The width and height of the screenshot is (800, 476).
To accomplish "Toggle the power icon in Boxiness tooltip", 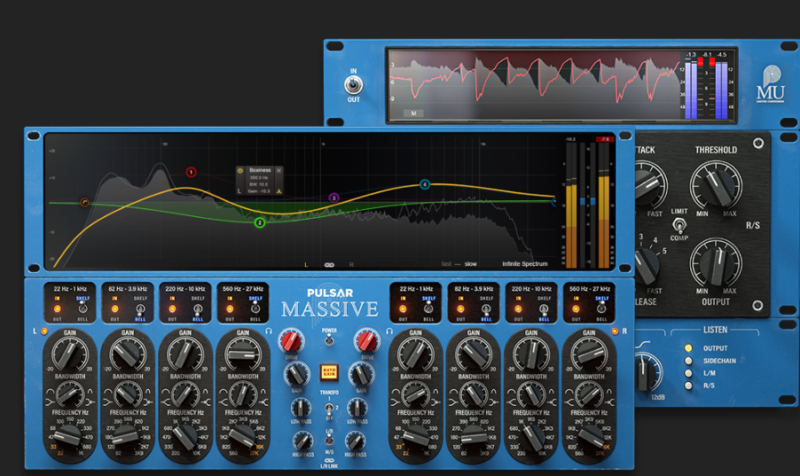I will tap(240, 170).
